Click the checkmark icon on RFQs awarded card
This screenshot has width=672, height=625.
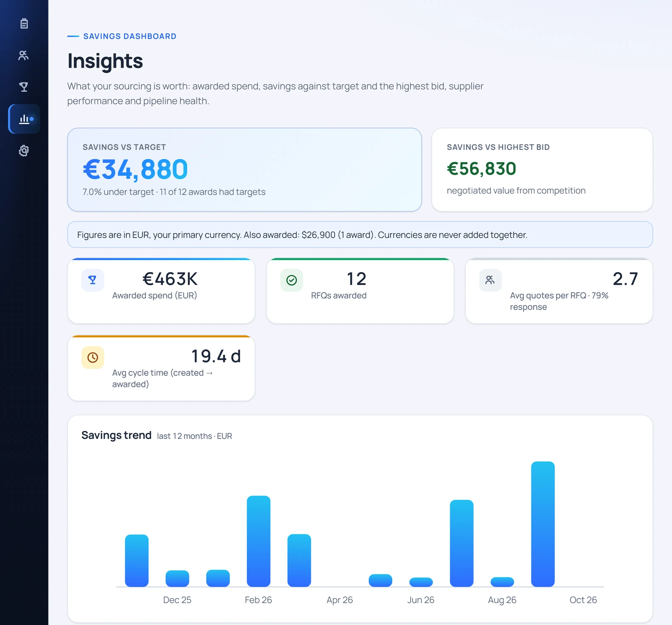pyautogui.click(x=291, y=280)
